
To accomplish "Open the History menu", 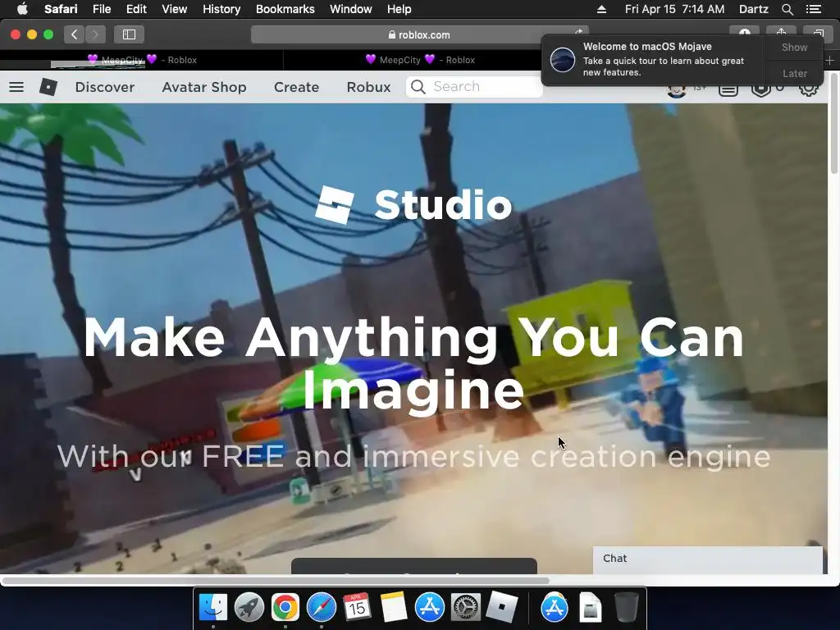I will pos(221,9).
